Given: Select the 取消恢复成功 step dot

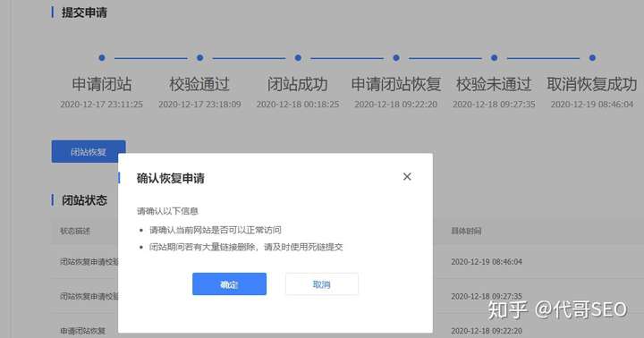Looking at the screenshot, I should coord(592,58).
